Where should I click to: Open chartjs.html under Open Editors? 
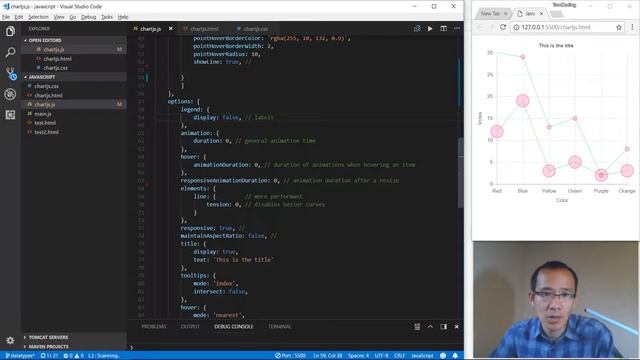pos(57,59)
